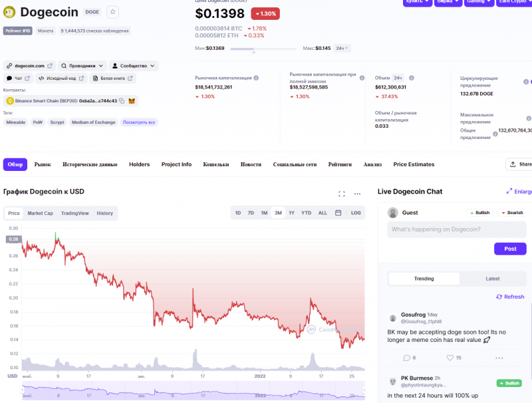The image size is (532, 403).
Task: Open Белая книга whitepaper link
Action: click(112, 78)
